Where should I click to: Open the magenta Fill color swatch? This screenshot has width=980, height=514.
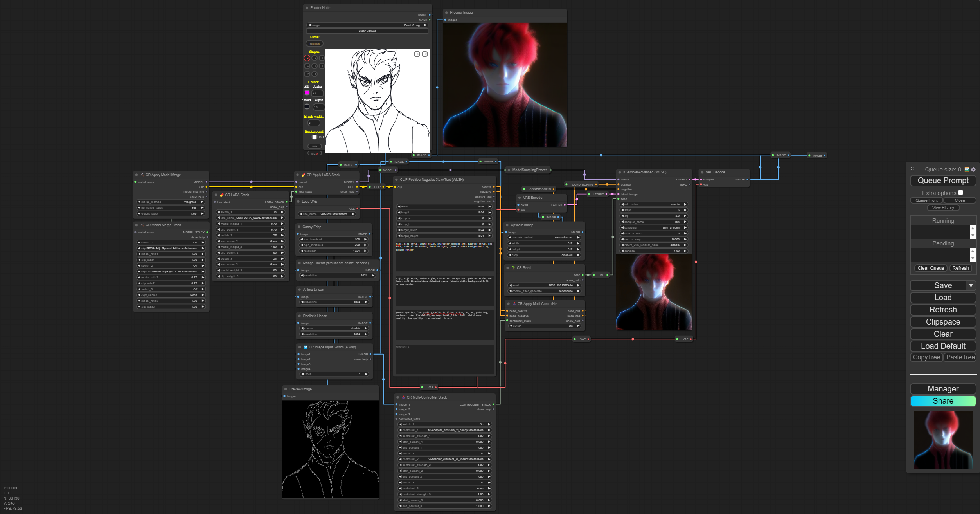[x=307, y=93]
